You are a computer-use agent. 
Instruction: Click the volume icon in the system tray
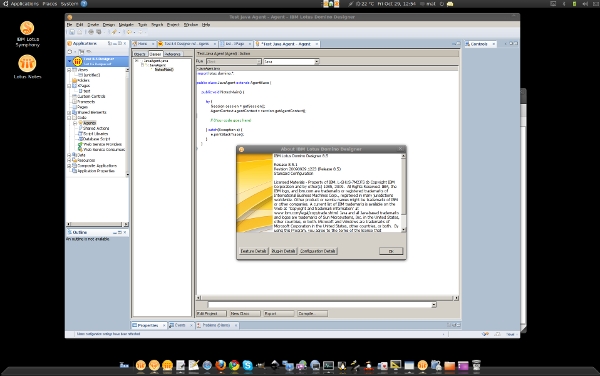click(585, 3)
